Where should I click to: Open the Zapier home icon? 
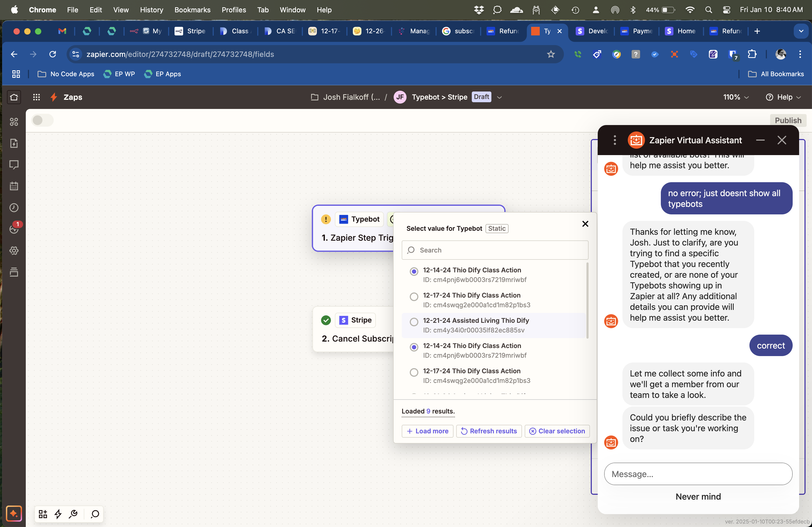(x=14, y=97)
